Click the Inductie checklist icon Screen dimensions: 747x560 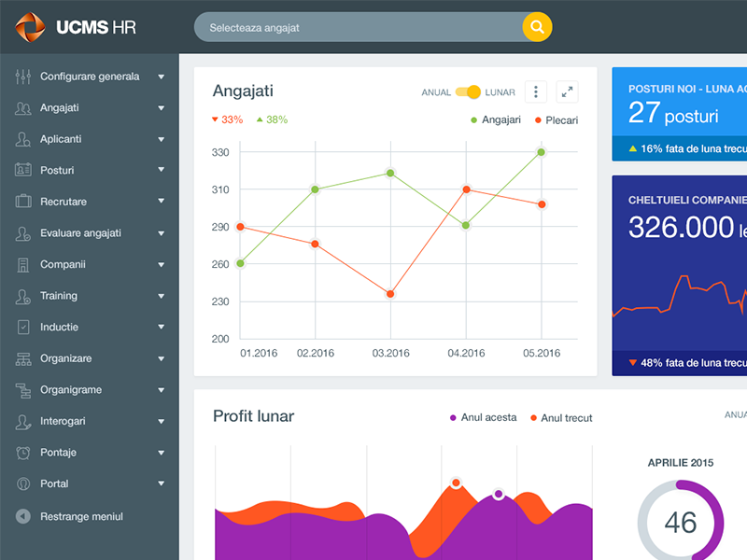click(23, 328)
